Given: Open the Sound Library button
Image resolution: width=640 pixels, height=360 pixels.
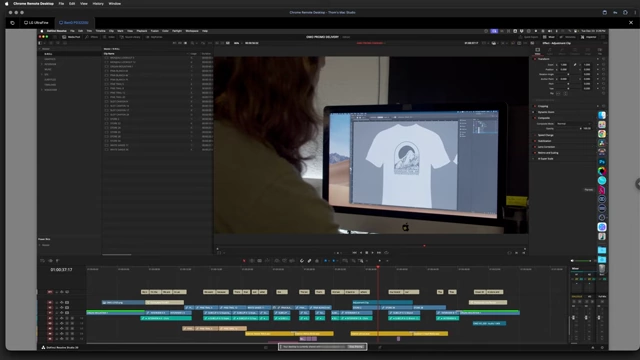Looking at the screenshot, I should [130, 37].
